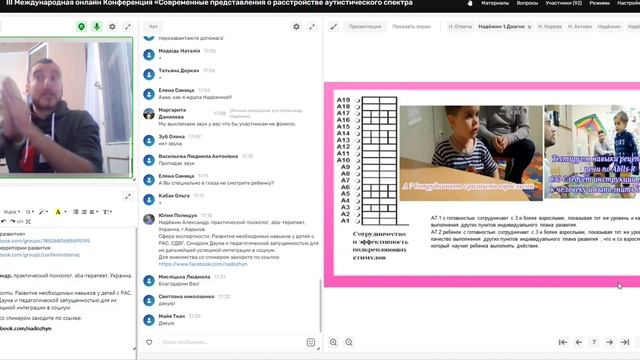Select Кабак Ольга's name in chat
This screenshot has width=640, height=360.
pyautogui.click(x=174, y=196)
